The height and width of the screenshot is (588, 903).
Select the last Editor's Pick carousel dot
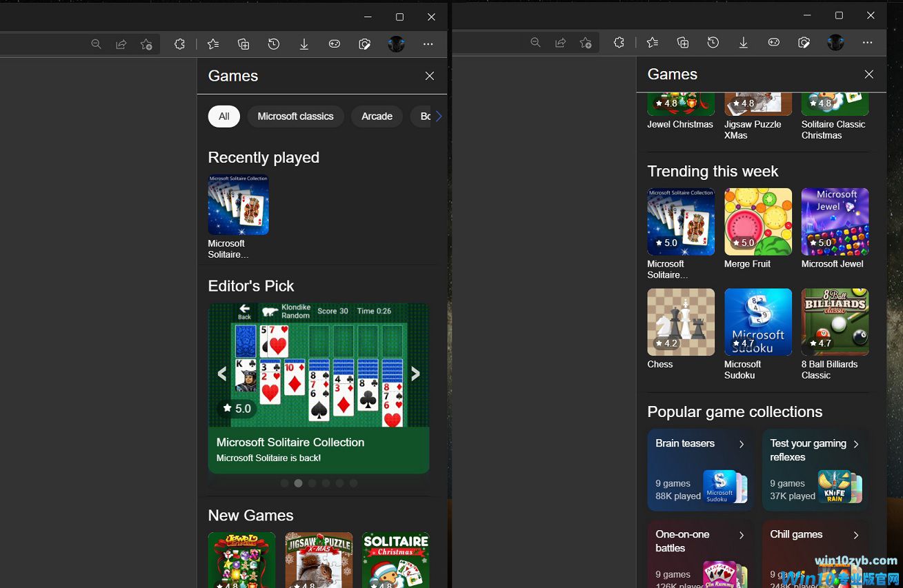(x=353, y=483)
